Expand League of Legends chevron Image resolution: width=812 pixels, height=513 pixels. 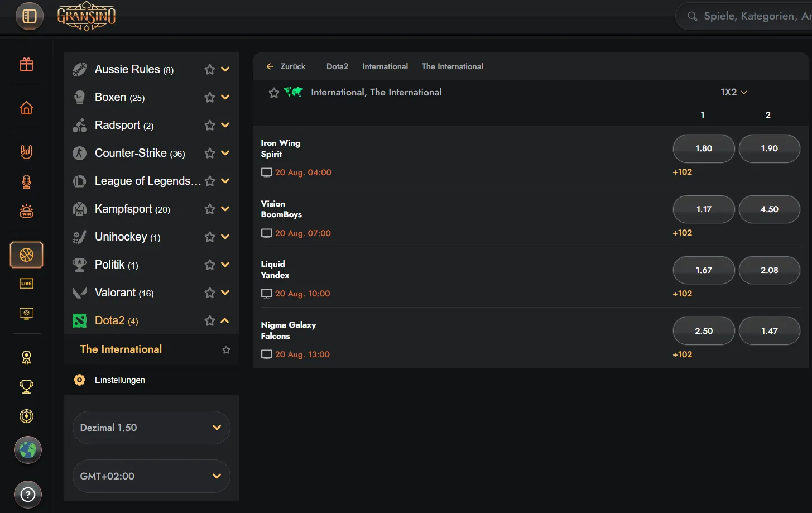(x=225, y=181)
